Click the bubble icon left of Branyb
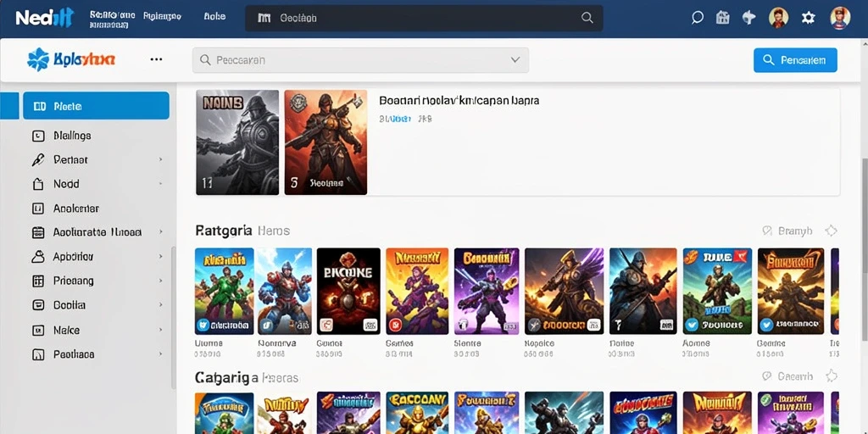Screen dimensions: 868x434 coord(766,231)
